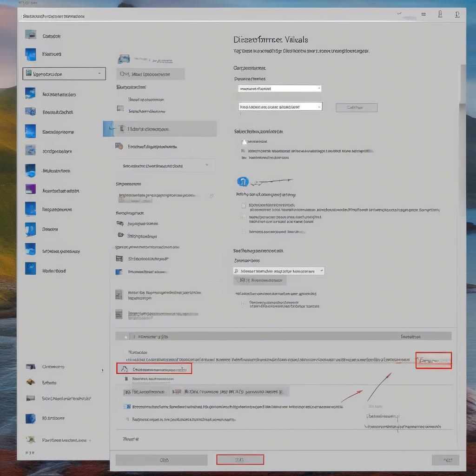This screenshot has height=476, width=476.
Task: Open the white combo box beside the grey button
Action: 280,106
